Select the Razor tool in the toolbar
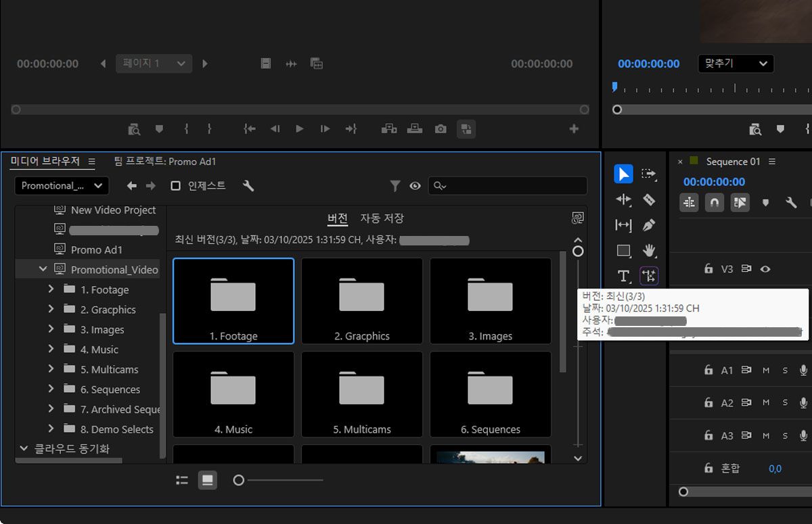This screenshot has height=524, width=812. coord(649,199)
